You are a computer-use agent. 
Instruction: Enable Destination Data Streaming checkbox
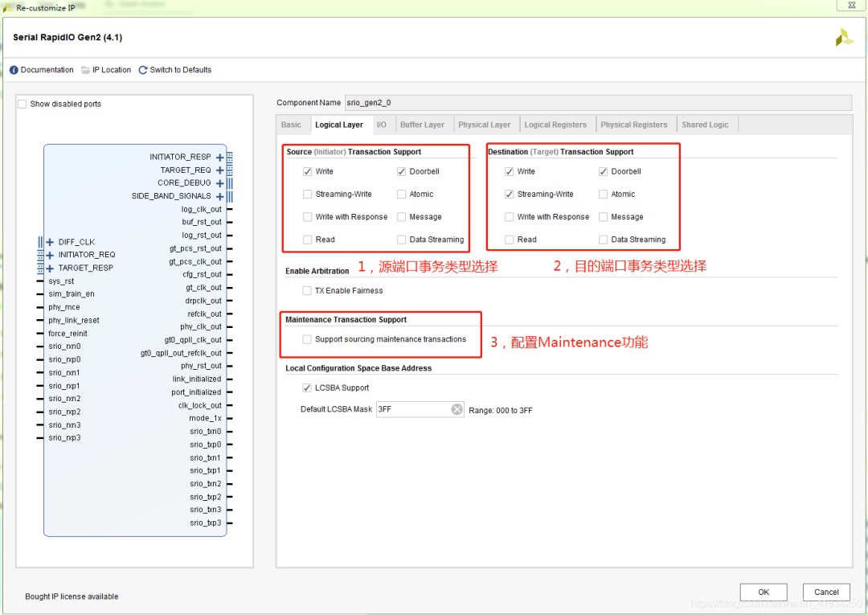(x=603, y=240)
